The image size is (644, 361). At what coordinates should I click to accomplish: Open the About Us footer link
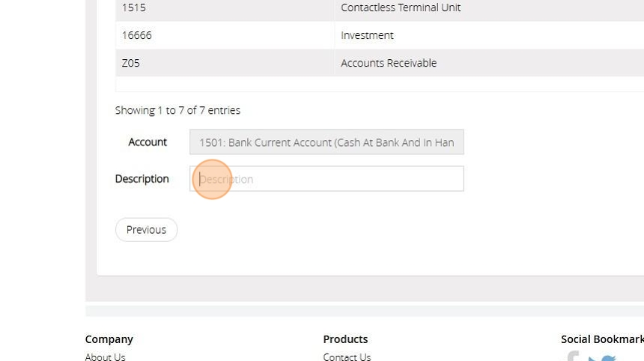click(x=105, y=357)
